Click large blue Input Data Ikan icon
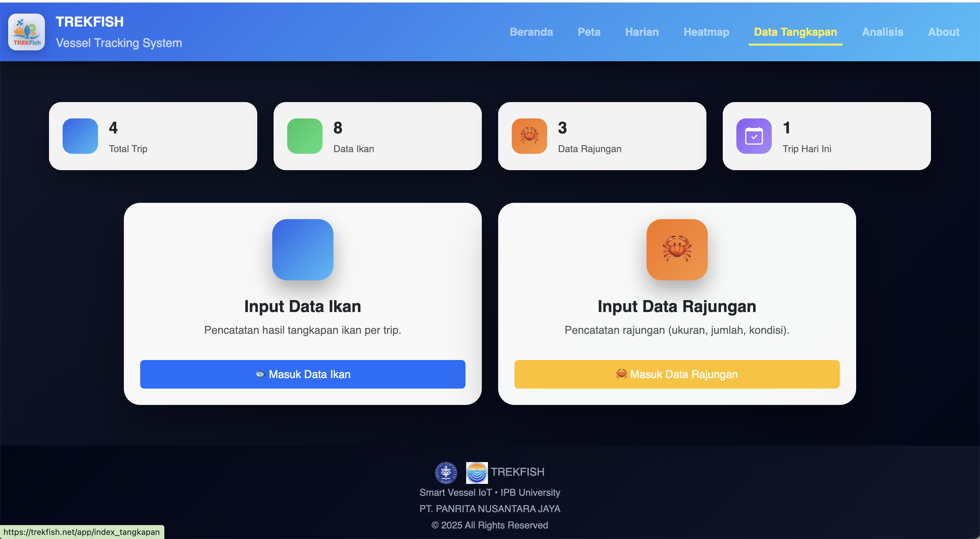This screenshot has height=539, width=980. (x=303, y=249)
